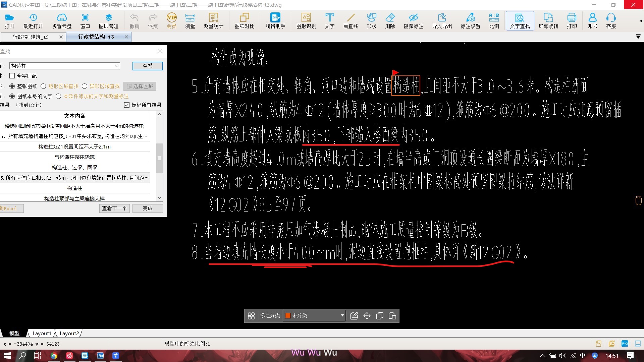Choose 本软件添加的文字和测量标注 radio

58,96
